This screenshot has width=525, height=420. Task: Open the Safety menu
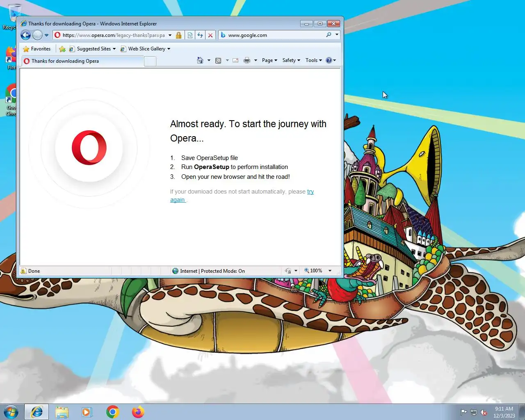[291, 60]
